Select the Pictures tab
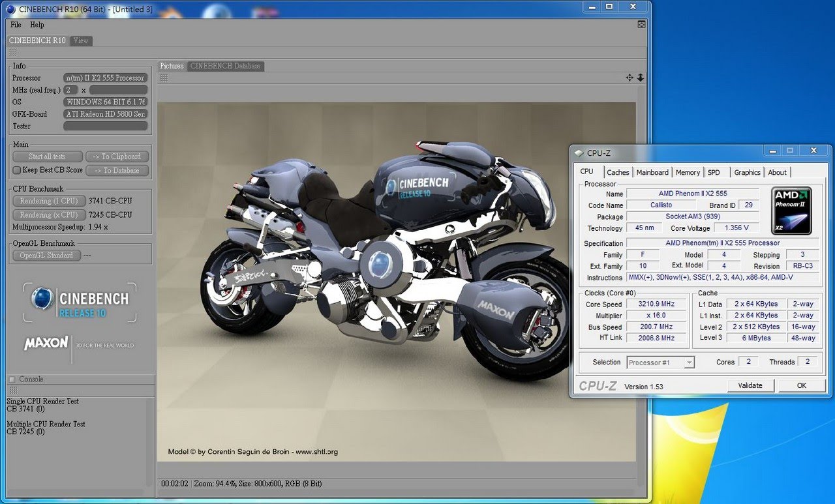The image size is (835, 504). (x=172, y=66)
